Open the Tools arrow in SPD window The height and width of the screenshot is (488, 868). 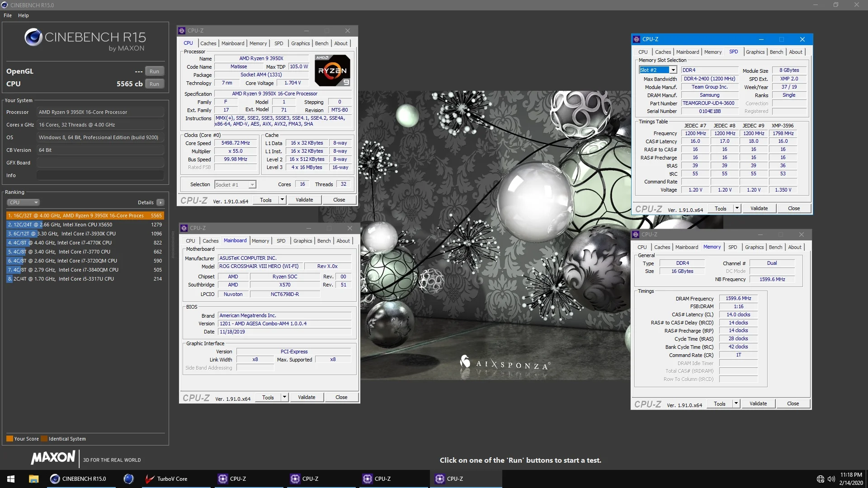[x=737, y=208]
